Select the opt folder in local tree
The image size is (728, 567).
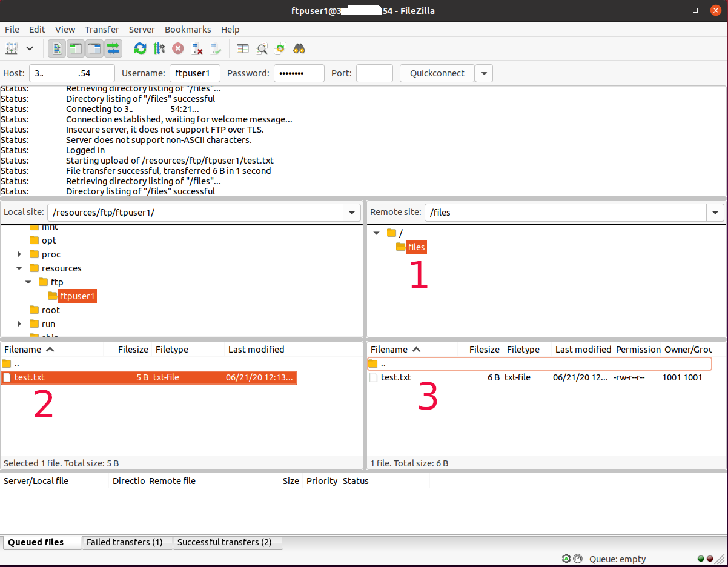(48, 240)
